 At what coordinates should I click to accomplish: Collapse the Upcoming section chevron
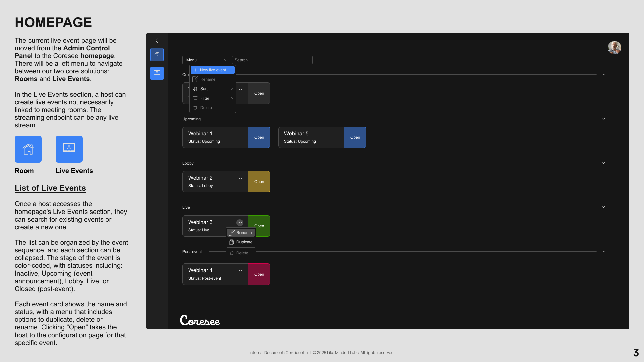[x=604, y=119]
